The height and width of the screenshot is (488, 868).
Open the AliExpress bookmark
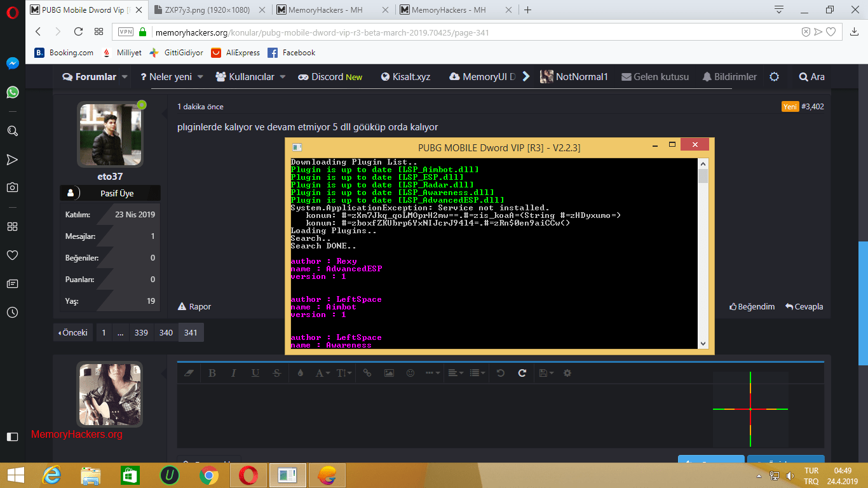click(x=236, y=53)
